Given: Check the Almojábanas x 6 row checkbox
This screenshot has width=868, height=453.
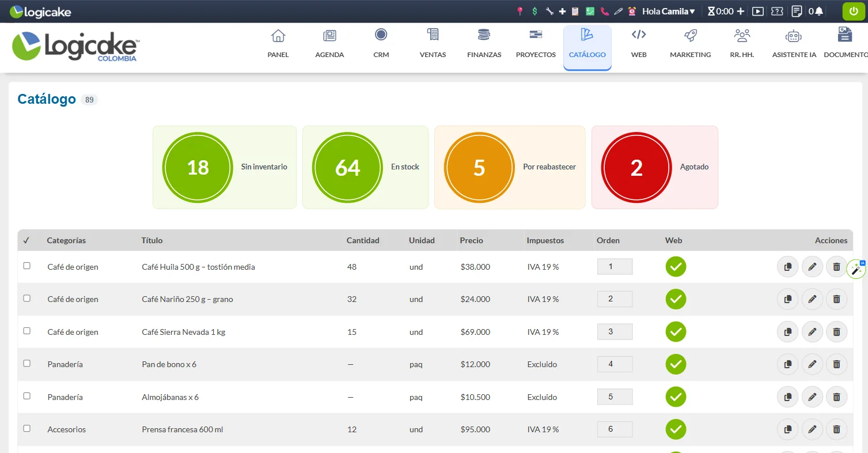Looking at the screenshot, I should (x=26, y=396).
